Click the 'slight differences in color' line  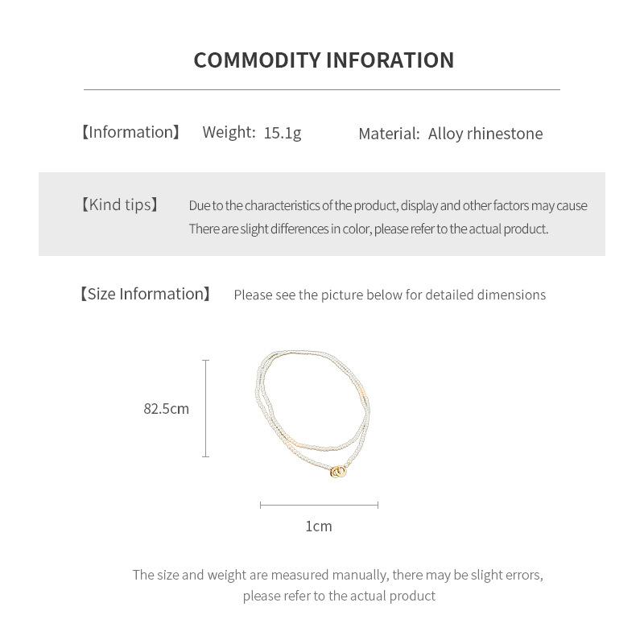(368, 229)
